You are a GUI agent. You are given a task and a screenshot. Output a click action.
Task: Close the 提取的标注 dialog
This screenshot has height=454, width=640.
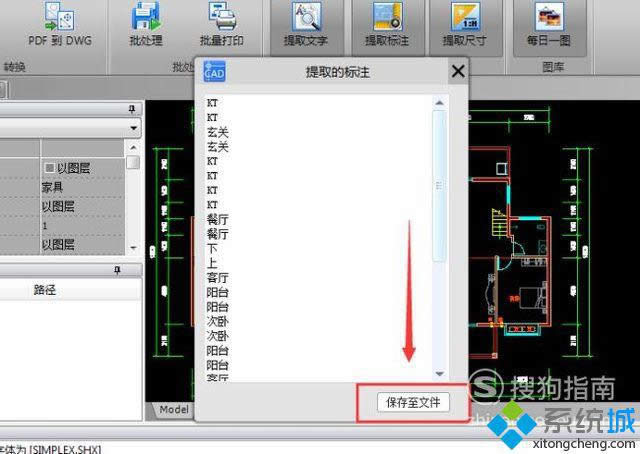pos(458,71)
